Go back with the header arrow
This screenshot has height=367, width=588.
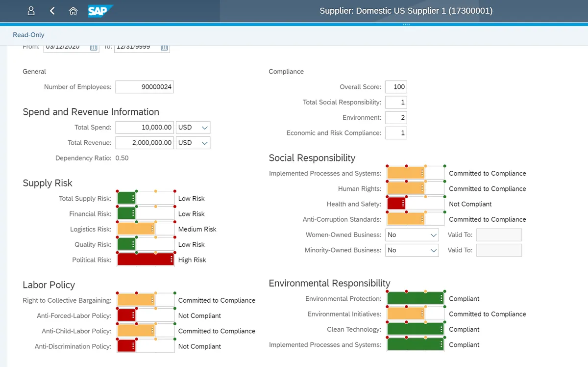click(x=52, y=11)
